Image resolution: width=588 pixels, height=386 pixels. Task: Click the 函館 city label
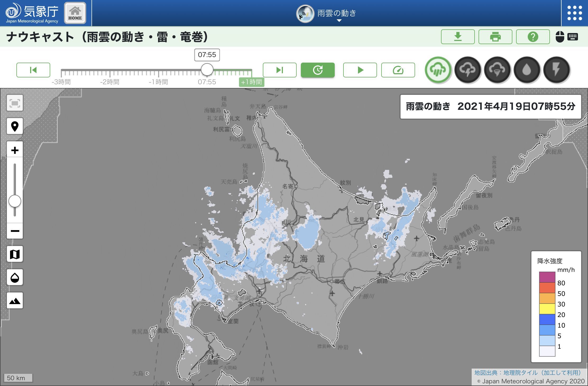pyautogui.click(x=213, y=362)
